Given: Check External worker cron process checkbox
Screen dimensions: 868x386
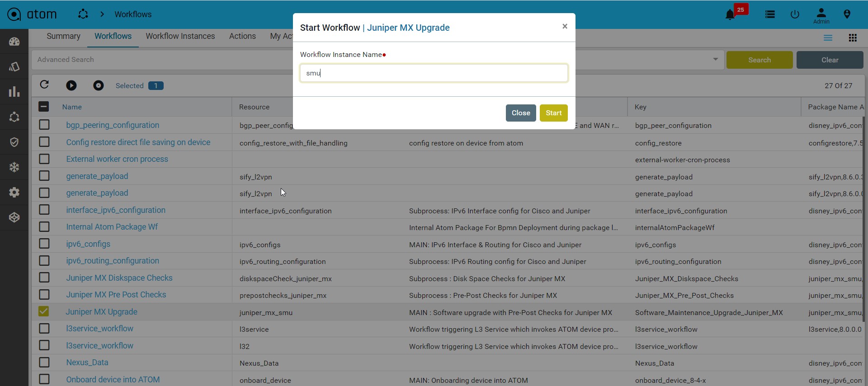Looking at the screenshot, I should [x=44, y=159].
